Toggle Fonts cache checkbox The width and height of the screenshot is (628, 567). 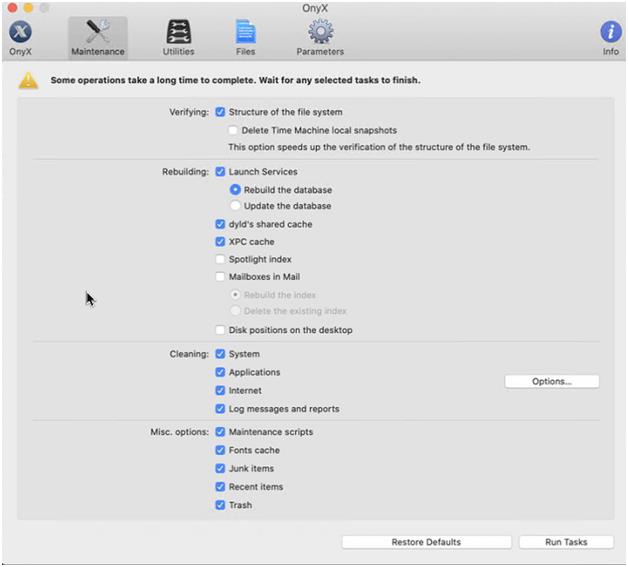[x=220, y=450]
